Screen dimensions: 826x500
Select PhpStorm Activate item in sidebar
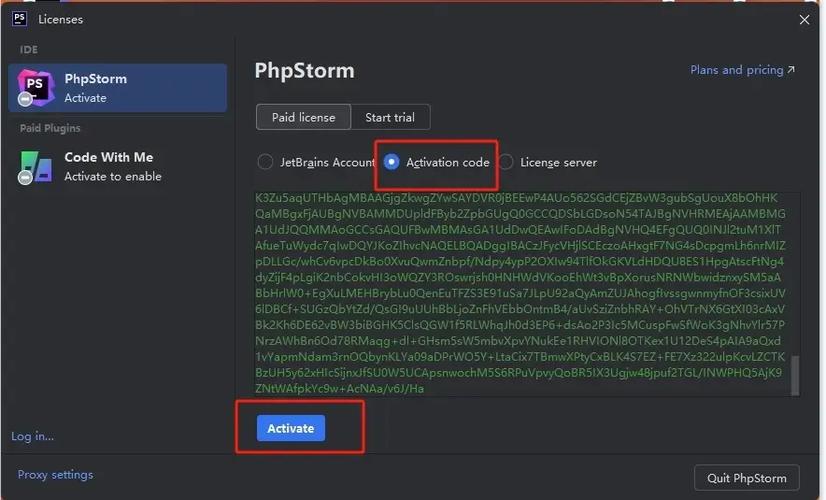pyautogui.click(x=118, y=88)
